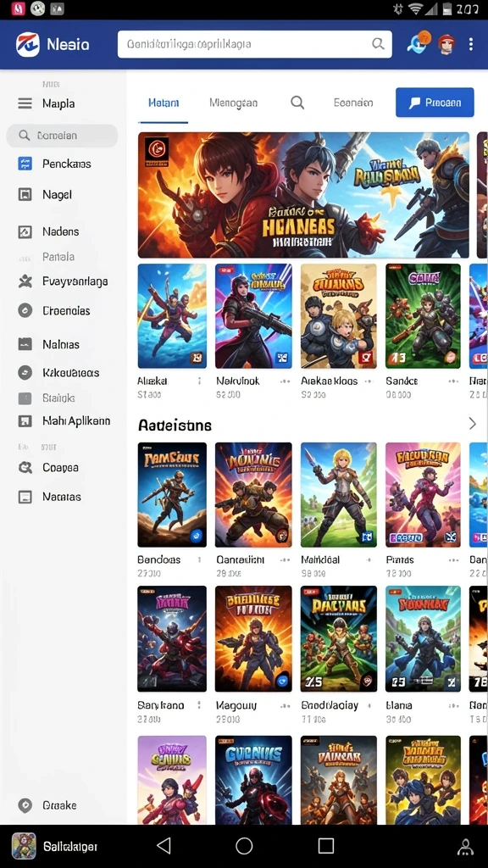Open the Maipla hamburger menu
The image size is (488, 868).
pyautogui.click(x=25, y=103)
